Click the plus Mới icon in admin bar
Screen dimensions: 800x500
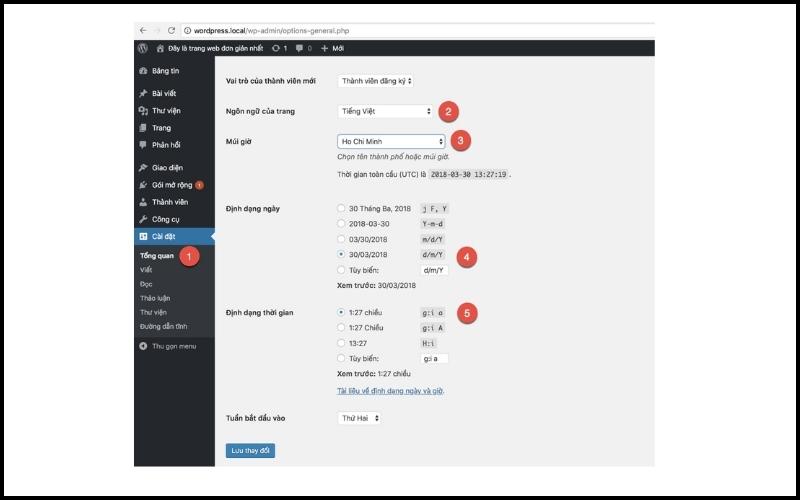coord(324,47)
